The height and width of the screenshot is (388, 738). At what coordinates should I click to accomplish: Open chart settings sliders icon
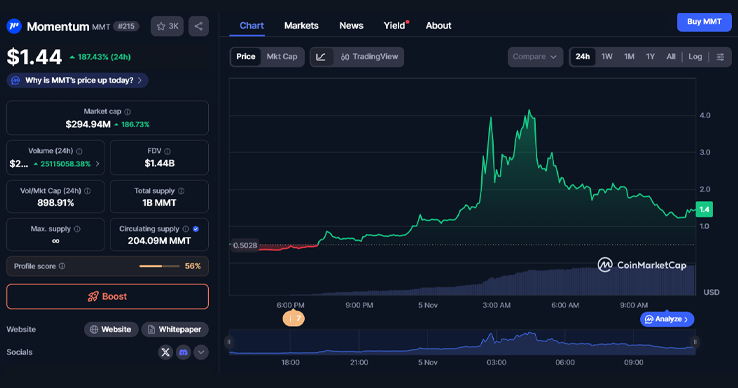[x=720, y=57]
